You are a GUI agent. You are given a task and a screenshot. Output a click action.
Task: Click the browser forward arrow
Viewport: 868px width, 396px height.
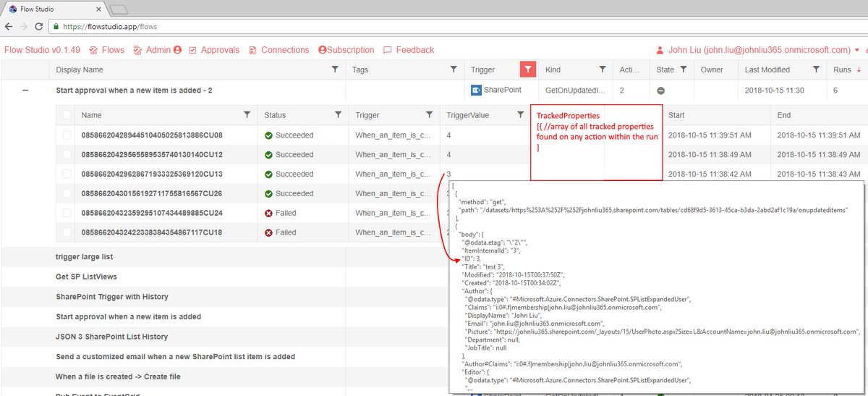click(25, 27)
